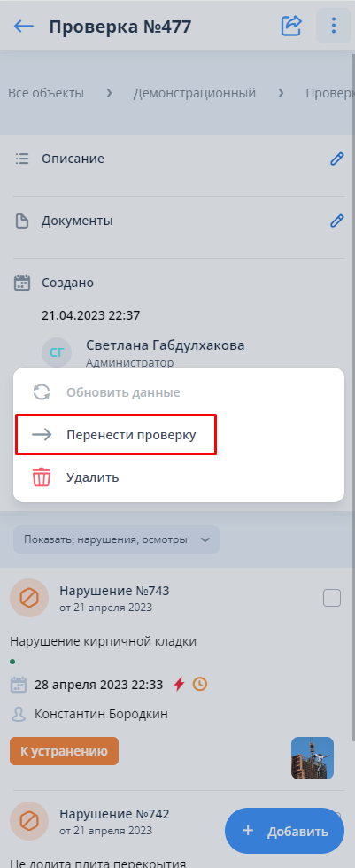Screen dimensions: 355x868
Task: Click the orange clock icon on violation №743
Action: [x=199, y=684]
